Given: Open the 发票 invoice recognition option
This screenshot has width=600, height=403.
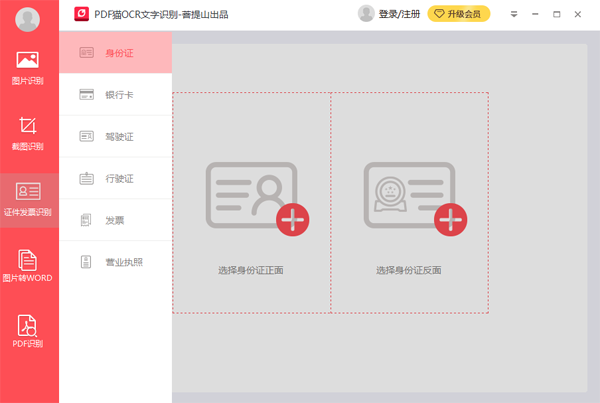Looking at the screenshot, I should coord(116,220).
